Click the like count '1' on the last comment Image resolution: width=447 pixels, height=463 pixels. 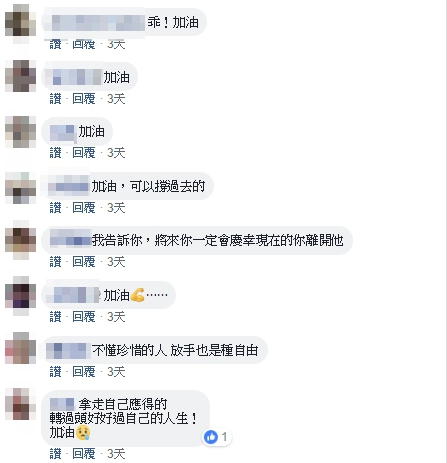coord(224,437)
